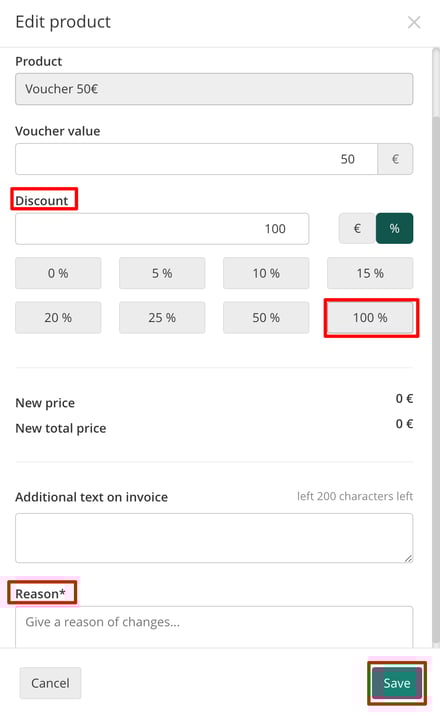Switch discount unit to percent
Screen dimensions: 440x716
[x=394, y=228]
